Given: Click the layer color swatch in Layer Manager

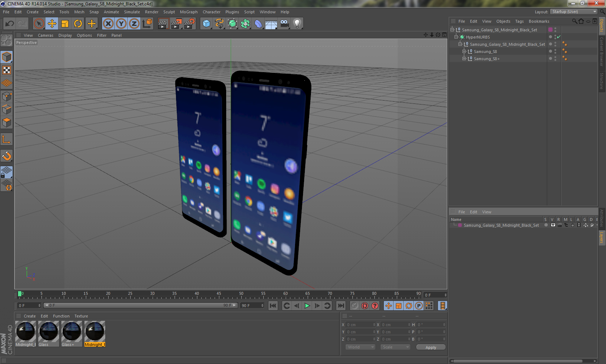Looking at the screenshot, I should pyautogui.click(x=460, y=225).
